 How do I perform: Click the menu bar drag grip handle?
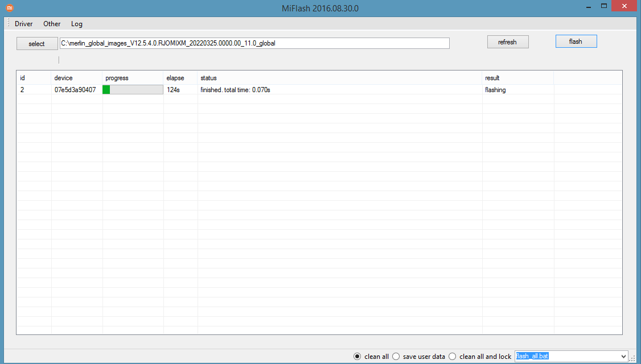[x=8, y=23]
